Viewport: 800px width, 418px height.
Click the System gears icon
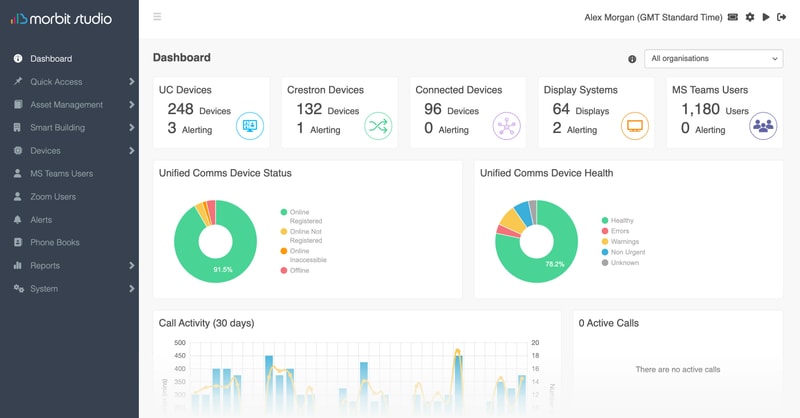pos(18,288)
